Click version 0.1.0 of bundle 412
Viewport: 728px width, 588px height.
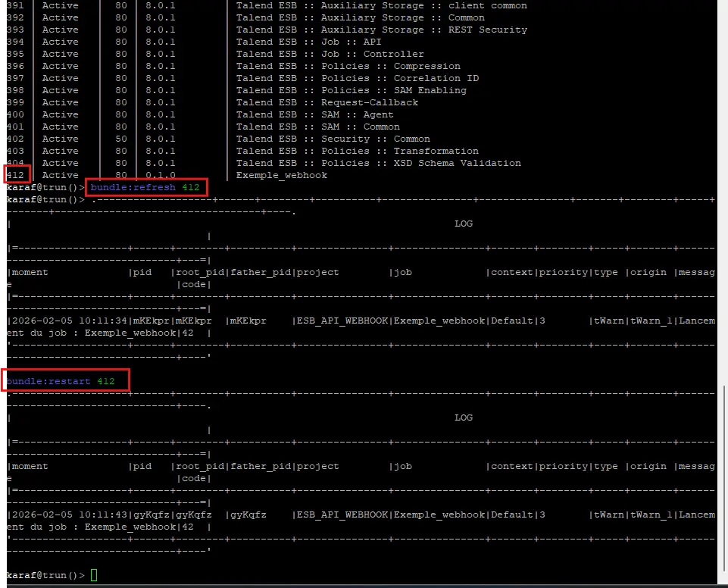click(x=160, y=174)
